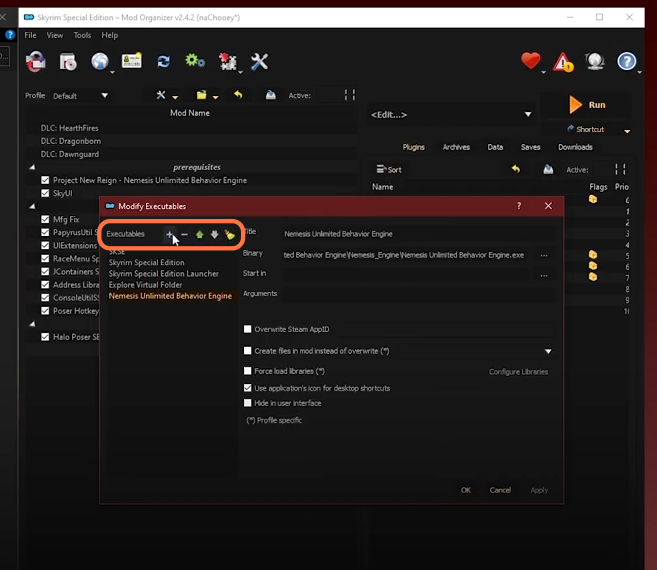
Task: Click the puzzle pieces Tools icon
Action: [x=228, y=62]
